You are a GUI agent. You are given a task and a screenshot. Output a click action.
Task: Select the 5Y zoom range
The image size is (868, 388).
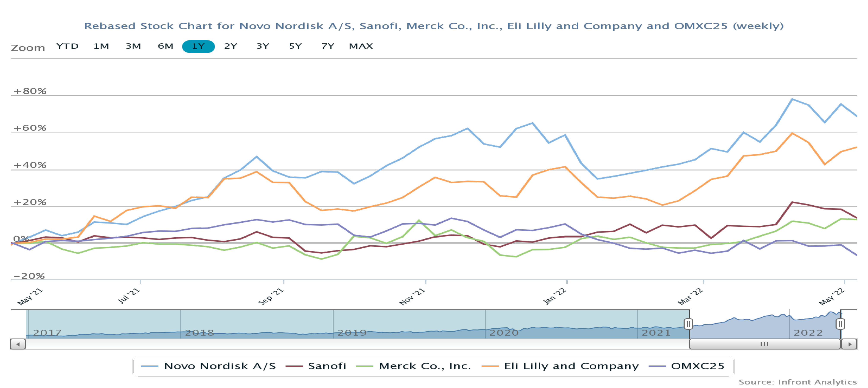point(295,46)
